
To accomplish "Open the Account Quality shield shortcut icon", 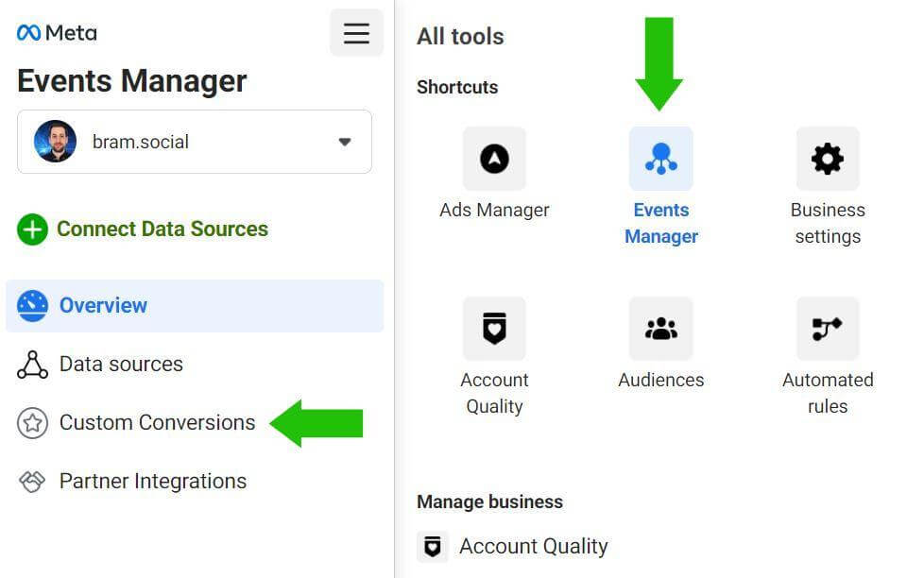I will tap(494, 329).
